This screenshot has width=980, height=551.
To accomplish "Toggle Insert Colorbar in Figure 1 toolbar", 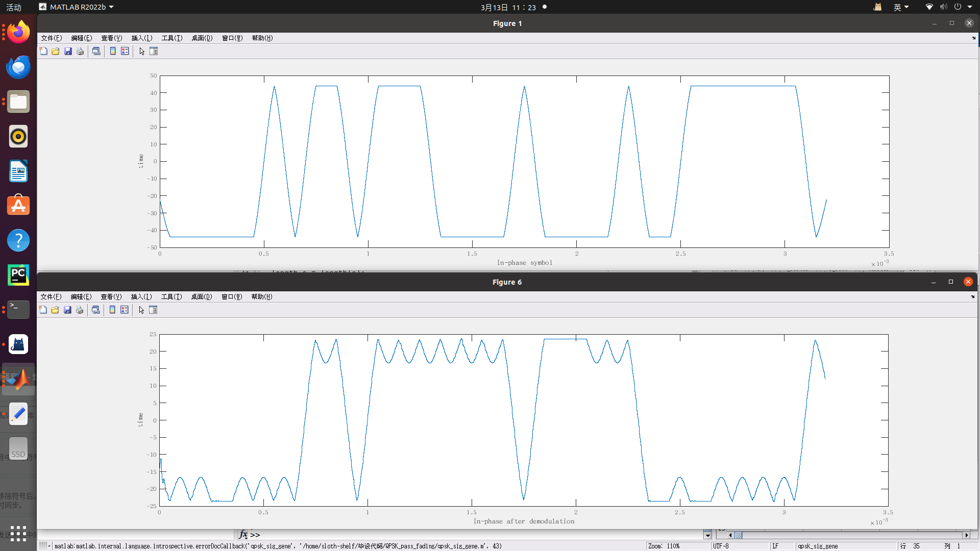I will [x=113, y=51].
